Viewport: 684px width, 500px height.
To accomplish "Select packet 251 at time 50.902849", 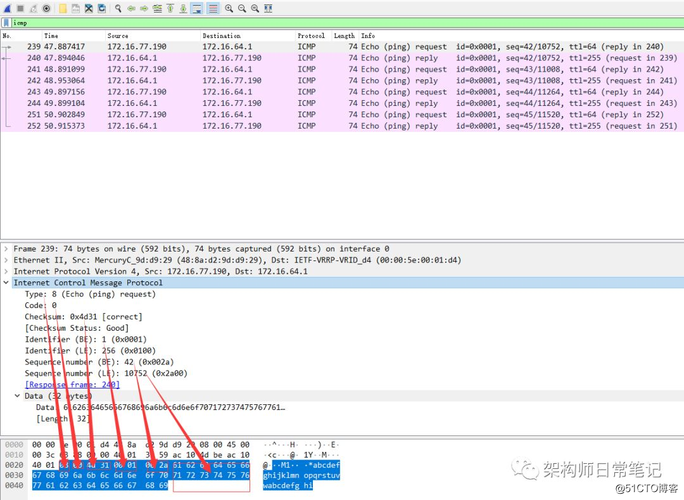I will pyautogui.click(x=342, y=115).
